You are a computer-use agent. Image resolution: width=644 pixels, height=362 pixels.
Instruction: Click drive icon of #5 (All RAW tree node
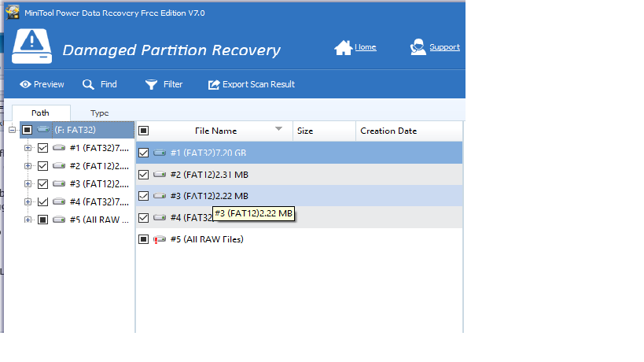pyautogui.click(x=59, y=220)
